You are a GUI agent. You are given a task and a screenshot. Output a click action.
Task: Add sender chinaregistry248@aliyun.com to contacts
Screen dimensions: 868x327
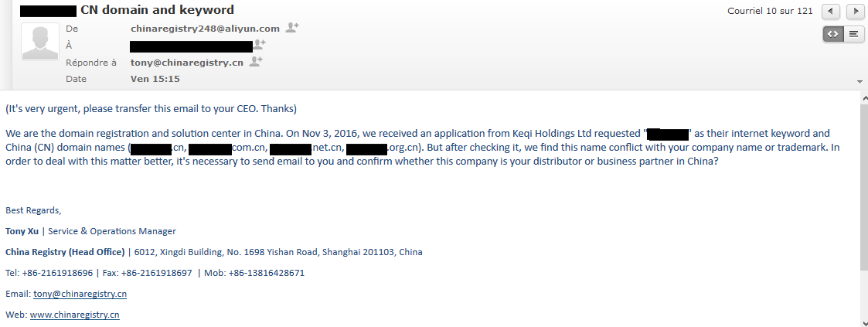tap(292, 28)
